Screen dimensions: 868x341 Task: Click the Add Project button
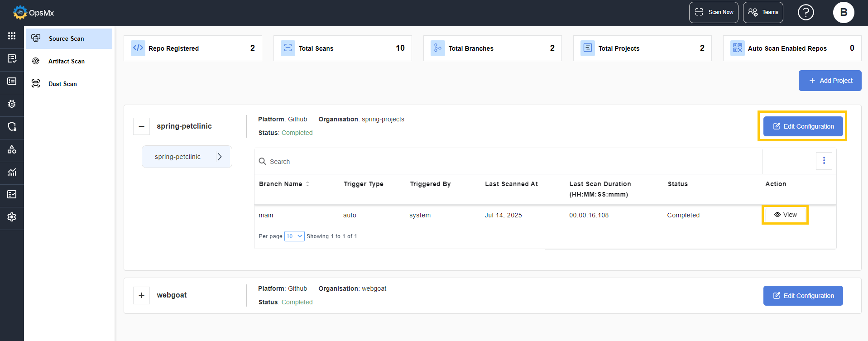click(830, 81)
